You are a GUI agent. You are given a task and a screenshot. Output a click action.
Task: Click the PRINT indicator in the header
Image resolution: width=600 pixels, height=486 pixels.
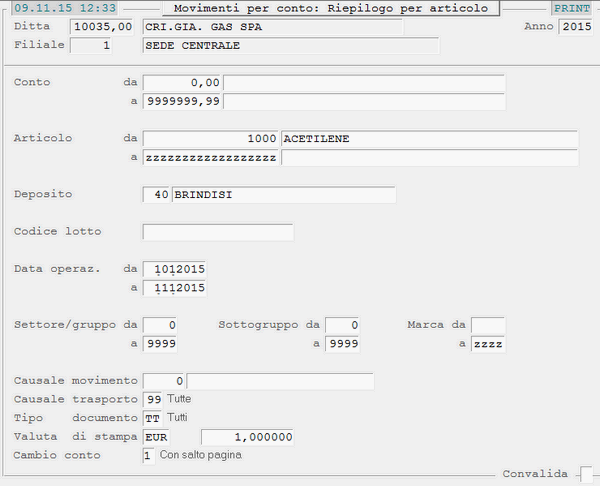570,8
